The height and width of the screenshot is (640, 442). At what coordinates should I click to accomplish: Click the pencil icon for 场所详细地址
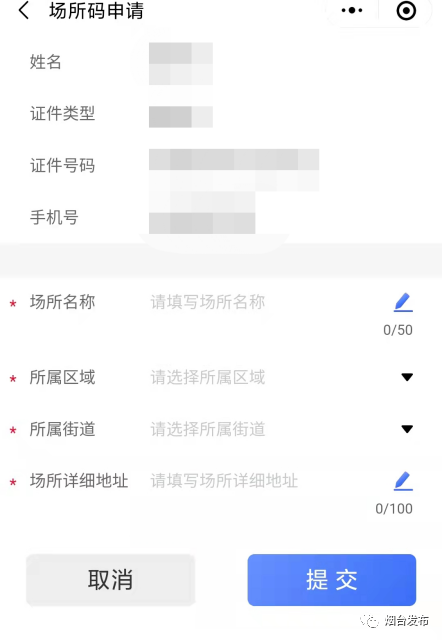click(x=403, y=481)
